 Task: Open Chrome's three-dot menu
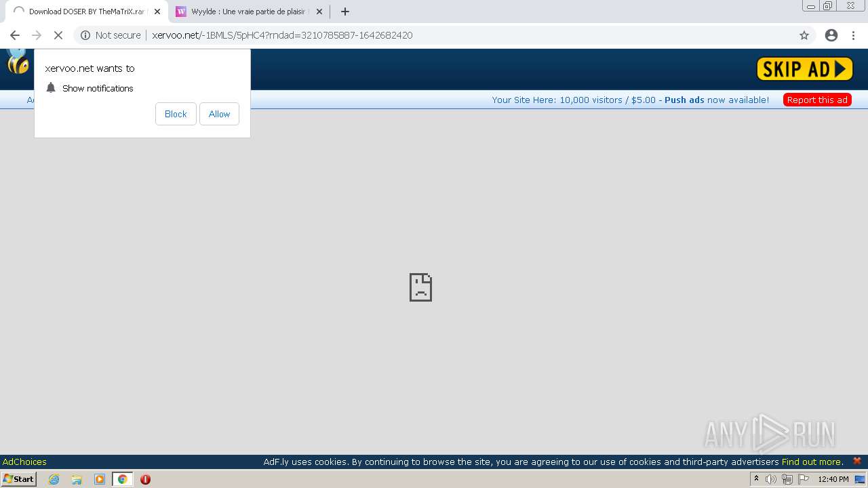click(853, 35)
